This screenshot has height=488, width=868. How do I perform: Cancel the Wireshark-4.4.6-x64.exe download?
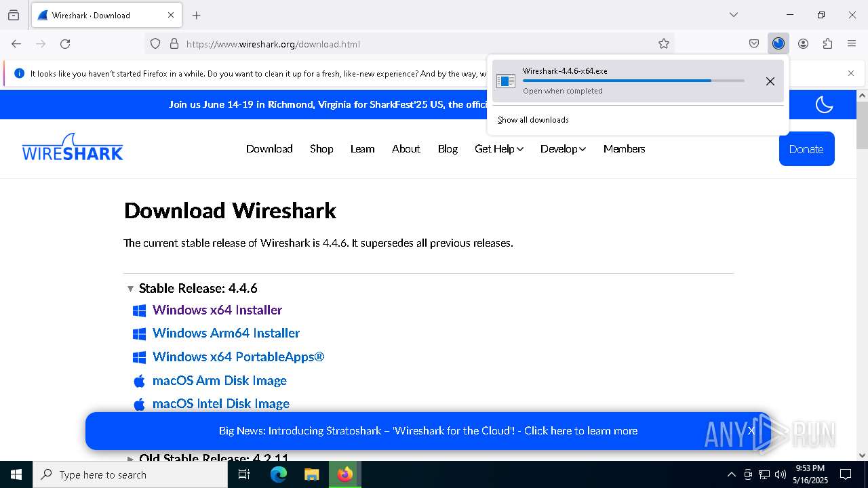[770, 81]
